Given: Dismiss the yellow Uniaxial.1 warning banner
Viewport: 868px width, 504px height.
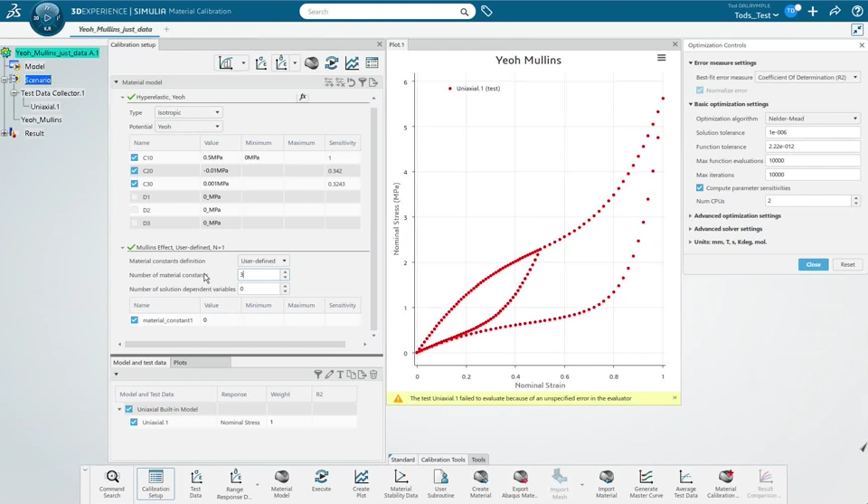Looking at the screenshot, I should (675, 397).
